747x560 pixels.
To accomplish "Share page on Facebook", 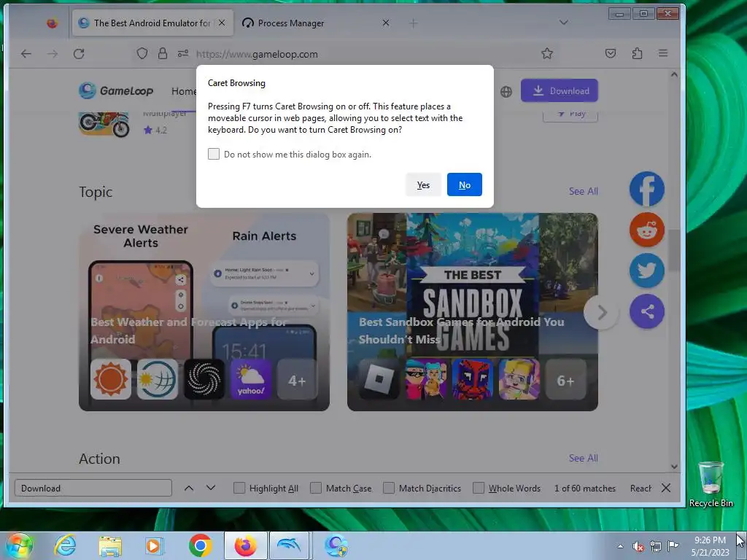I will click(647, 189).
